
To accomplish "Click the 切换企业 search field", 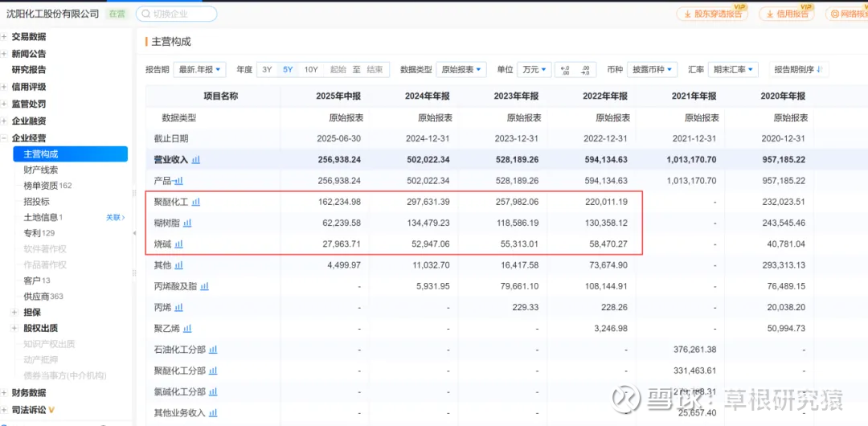I will 177,14.
